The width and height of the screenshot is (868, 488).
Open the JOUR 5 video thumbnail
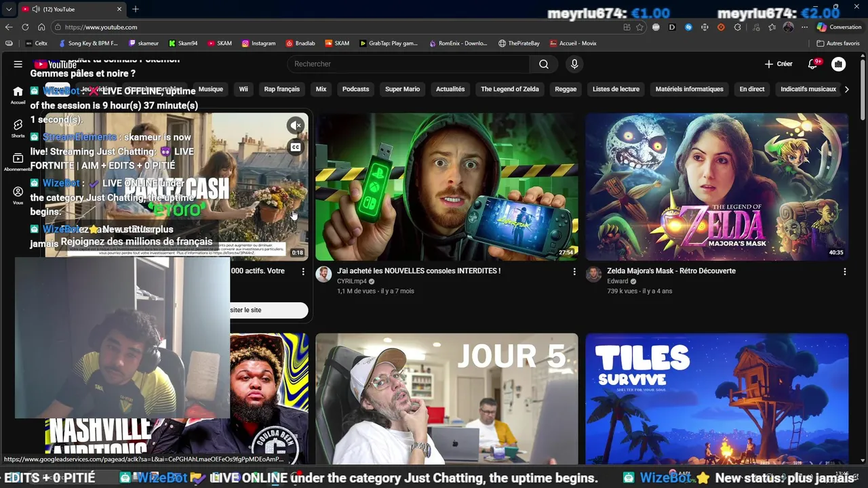[x=447, y=399]
